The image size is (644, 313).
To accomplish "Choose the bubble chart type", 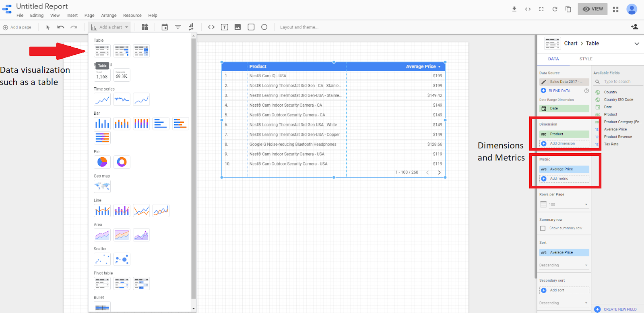I will (x=122, y=259).
